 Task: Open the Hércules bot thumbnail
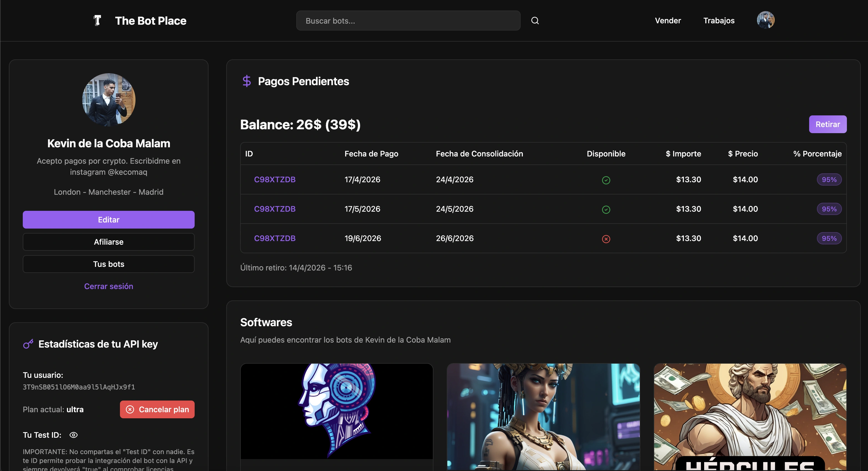click(750, 417)
